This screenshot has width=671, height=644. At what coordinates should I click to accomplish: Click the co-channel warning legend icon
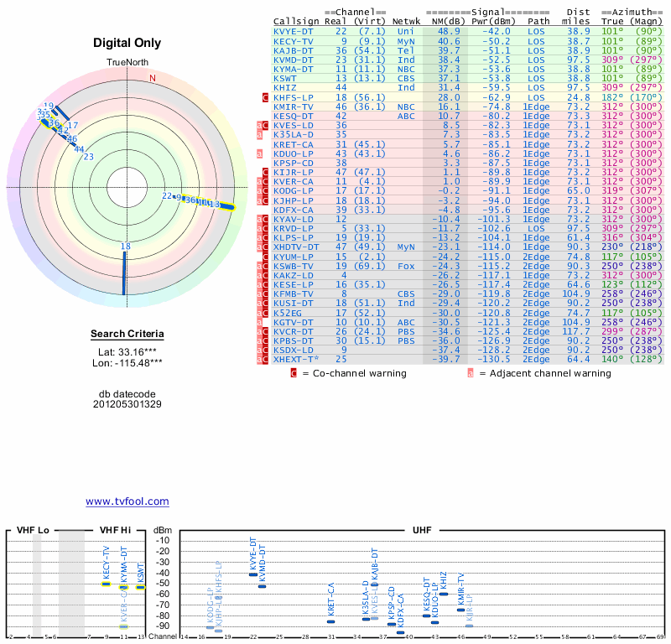(294, 373)
